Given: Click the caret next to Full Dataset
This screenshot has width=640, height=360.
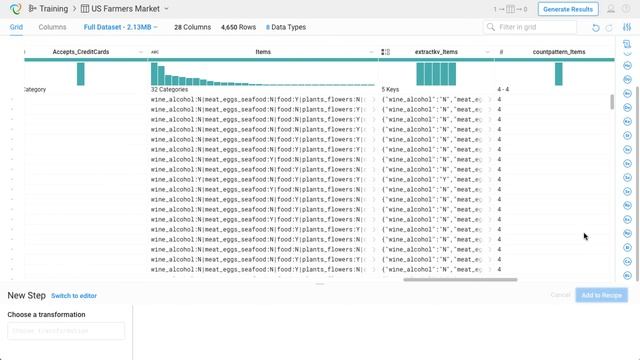Looking at the screenshot, I should (x=156, y=27).
